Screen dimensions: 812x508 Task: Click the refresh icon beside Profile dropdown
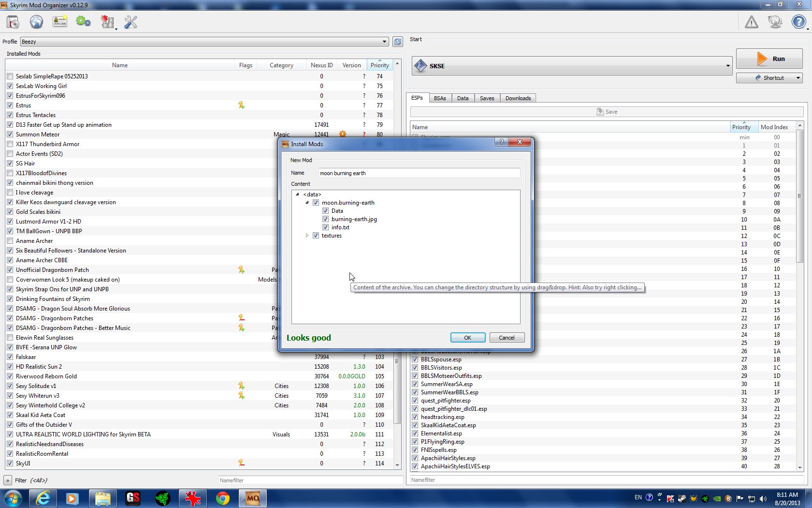(397, 42)
